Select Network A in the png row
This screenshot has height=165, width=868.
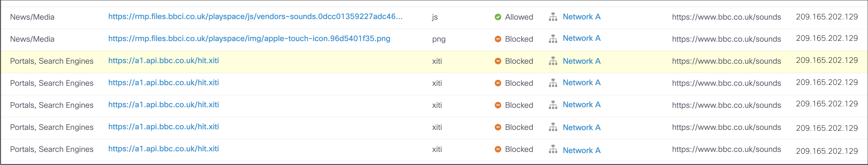point(582,38)
